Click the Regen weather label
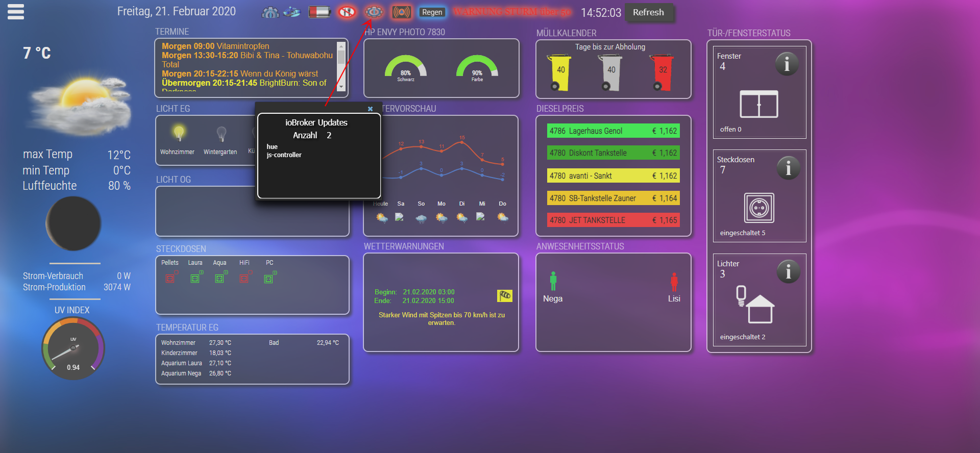 (432, 12)
